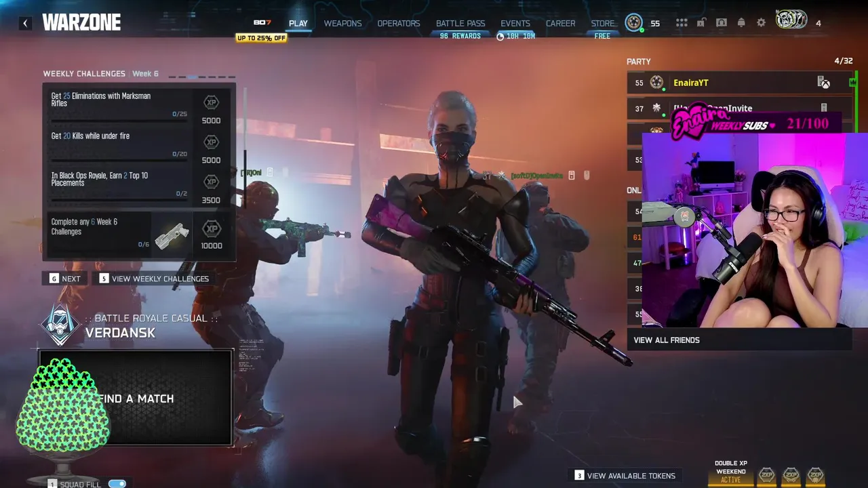Click EnairaYT rank emblem in party list

pyautogui.click(x=656, y=83)
